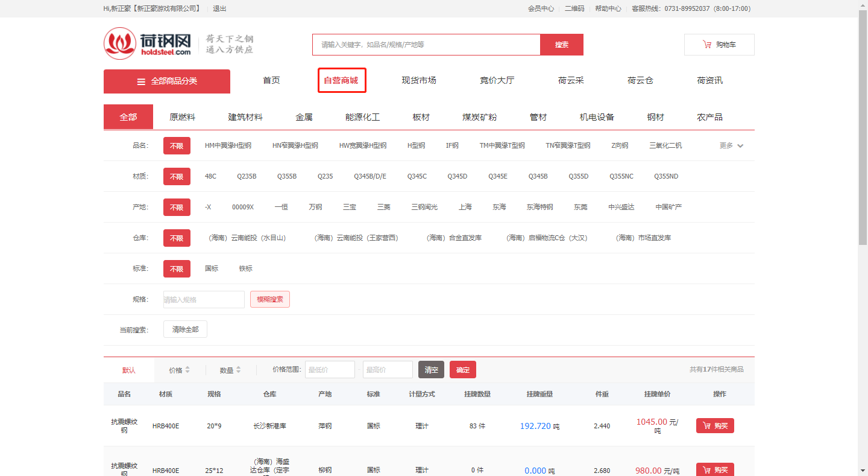Image resolution: width=868 pixels, height=476 pixels.
Task: Switch to 管材 category
Action: click(538, 117)
